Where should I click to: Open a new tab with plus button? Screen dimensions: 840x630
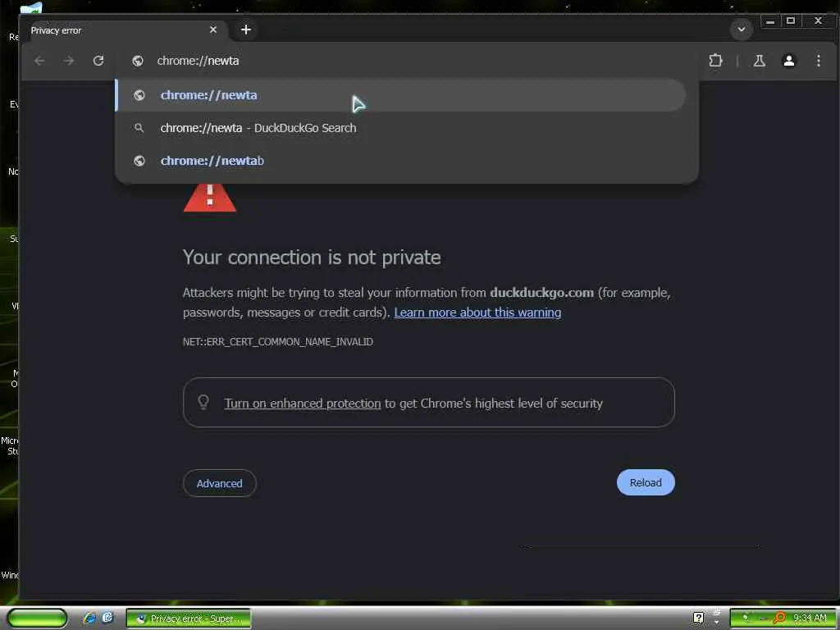point(246,30)
